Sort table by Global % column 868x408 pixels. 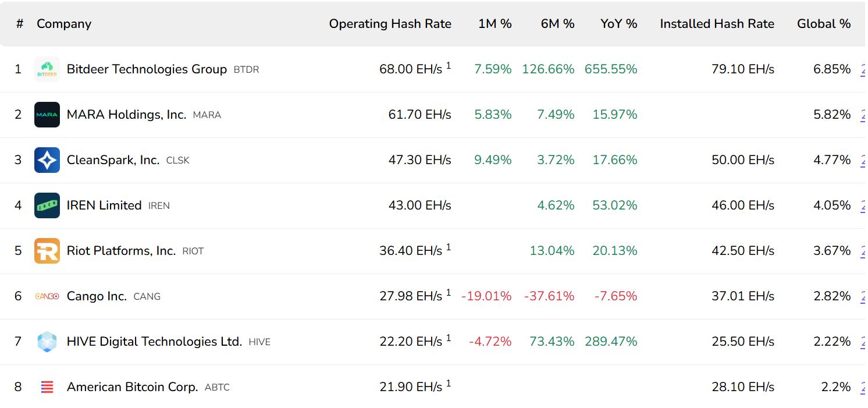pyautogui.click(x=823, y=24)
